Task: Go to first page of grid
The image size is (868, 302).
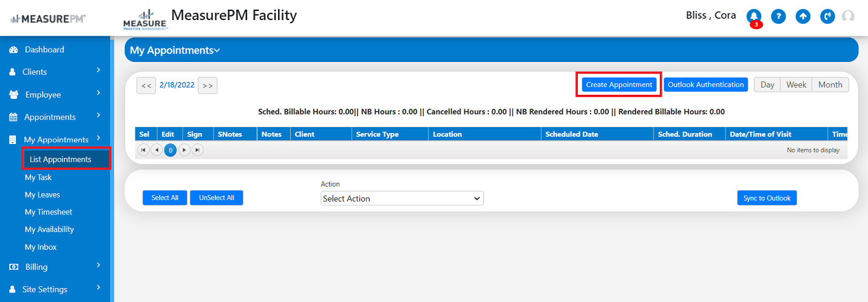Action: click(144, 149)
